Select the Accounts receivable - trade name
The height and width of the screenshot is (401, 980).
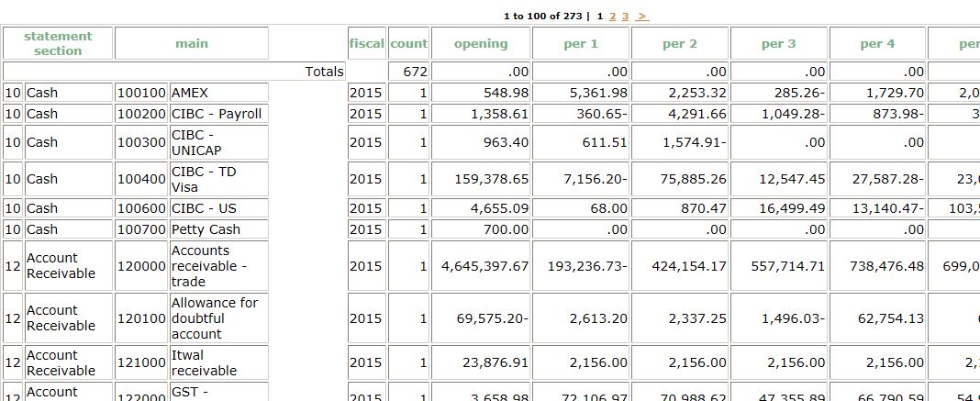click(x=208, y=266)
